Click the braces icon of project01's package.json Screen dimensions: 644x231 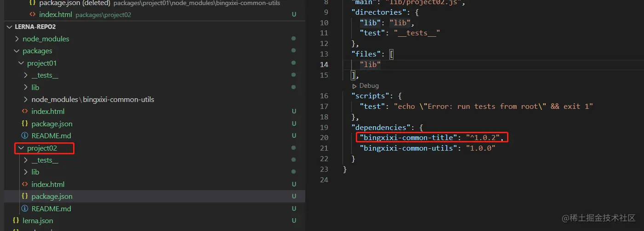[25, 124]
